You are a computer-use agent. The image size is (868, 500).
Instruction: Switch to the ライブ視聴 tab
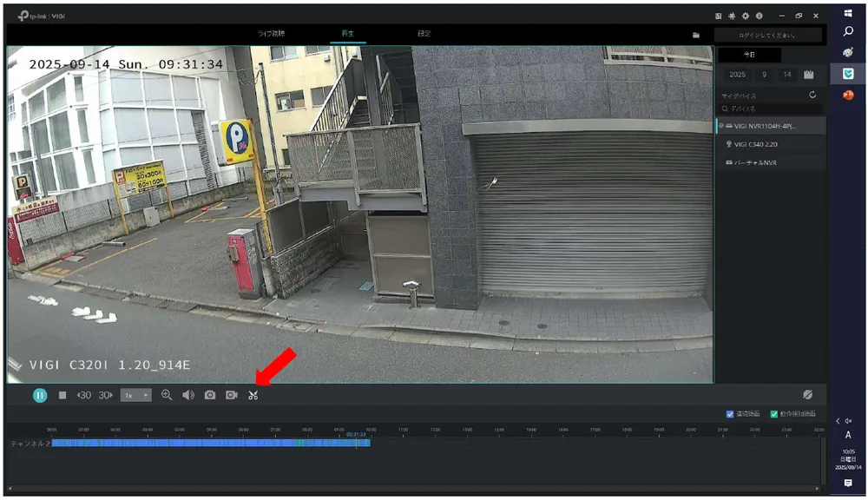(x=271, y=33)
